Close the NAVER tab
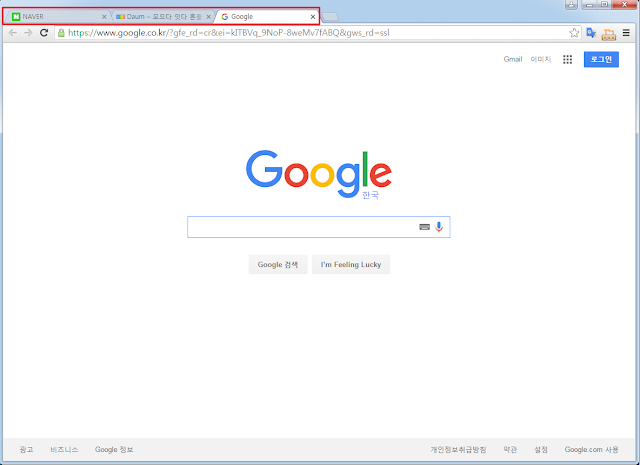 pyautogui.click(x=104, y=17)
